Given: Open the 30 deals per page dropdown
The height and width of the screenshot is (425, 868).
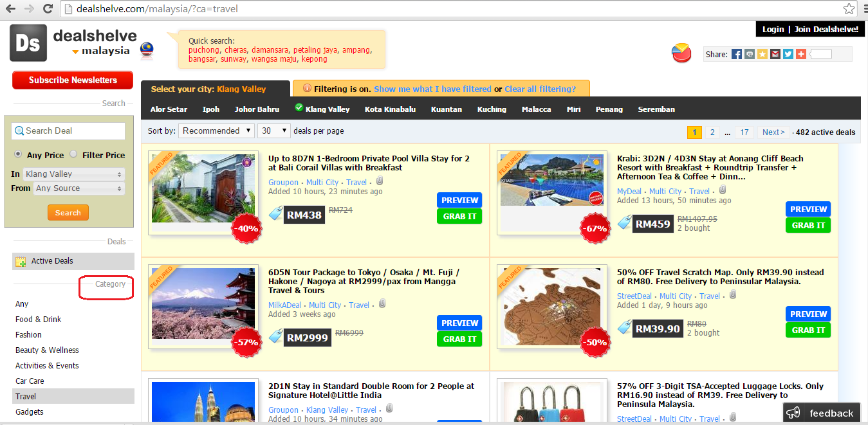Looking at the screenshot, I should click(x=273, y=131).
